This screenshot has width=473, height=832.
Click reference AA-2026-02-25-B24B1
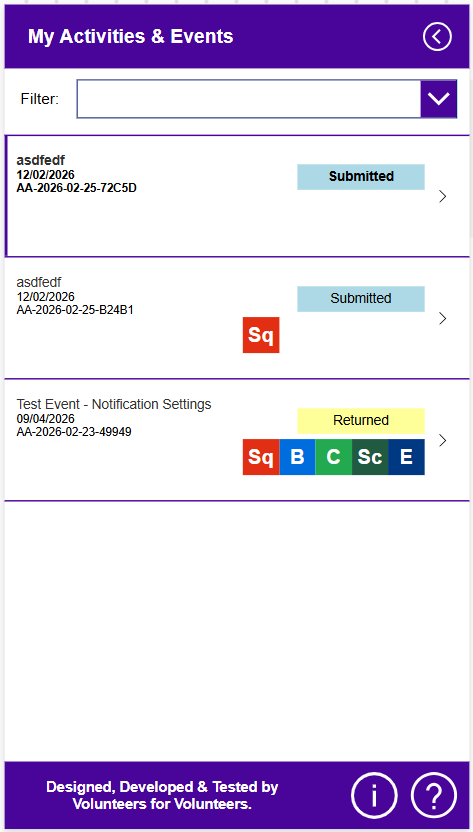[75, 310]
